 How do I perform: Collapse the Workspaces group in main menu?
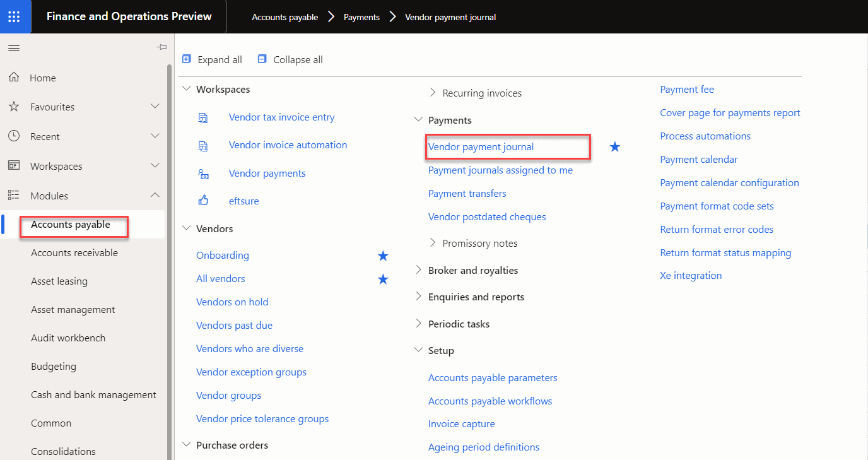186,89
